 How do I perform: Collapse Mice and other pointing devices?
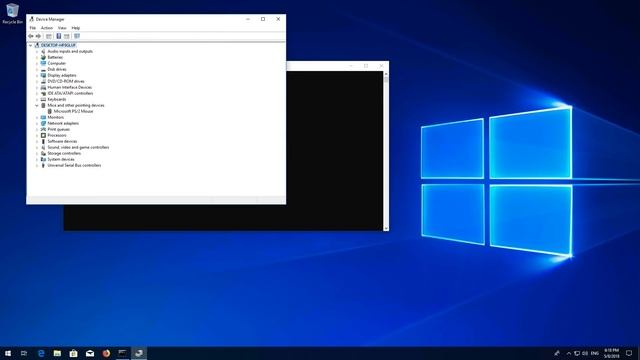coord(37,106)
